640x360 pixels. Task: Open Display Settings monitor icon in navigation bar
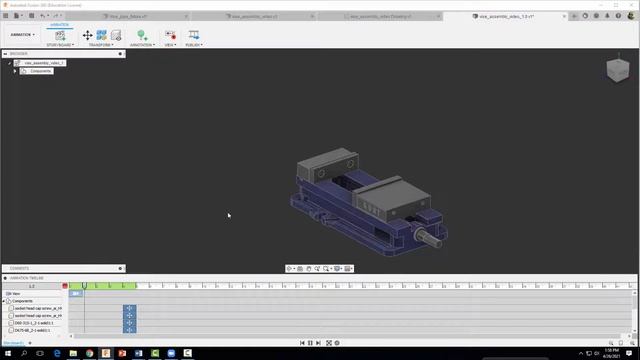coord(337,269)
